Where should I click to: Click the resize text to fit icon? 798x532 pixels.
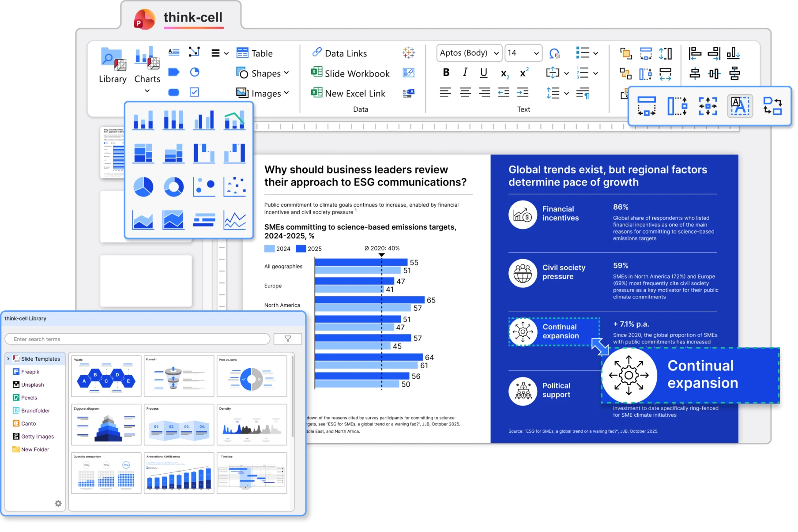pyautogui.click(x=740, y=106)
